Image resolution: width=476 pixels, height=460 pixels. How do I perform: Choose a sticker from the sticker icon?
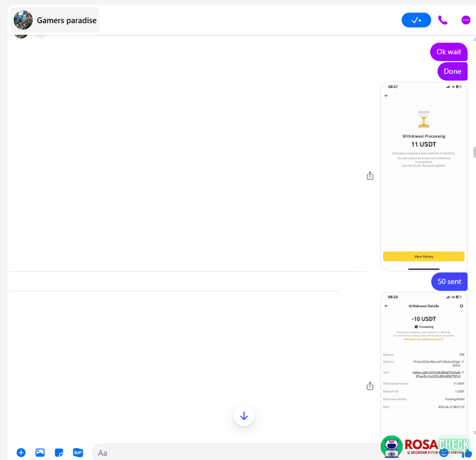[59, 452]
